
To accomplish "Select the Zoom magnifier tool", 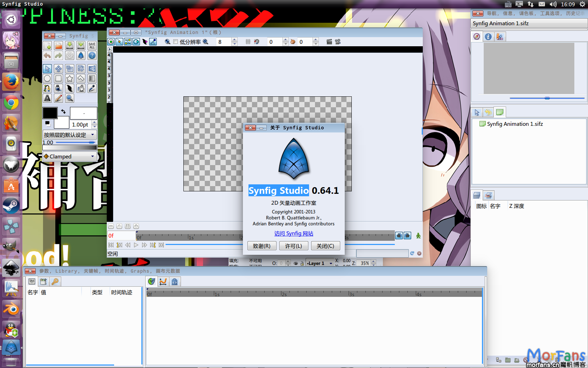I will point(70,98).
